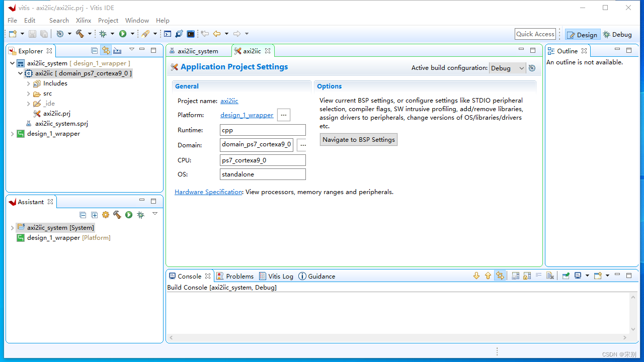Open dropdown arrow next to Run icon

click(132, 34)
